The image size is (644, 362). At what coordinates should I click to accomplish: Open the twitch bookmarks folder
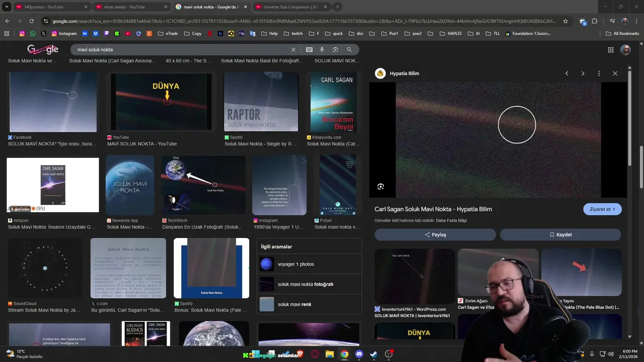pyautogui.click(x=293, y=34)
